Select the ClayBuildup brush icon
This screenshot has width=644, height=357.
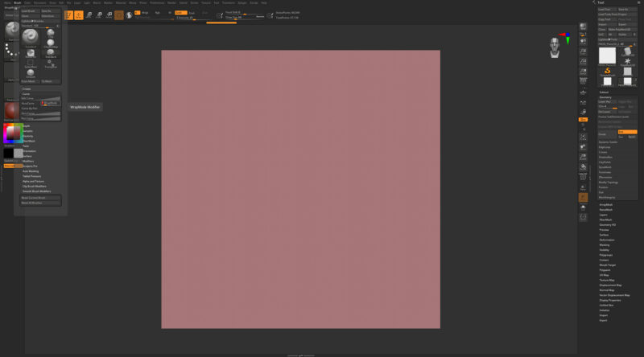[51, 43]
